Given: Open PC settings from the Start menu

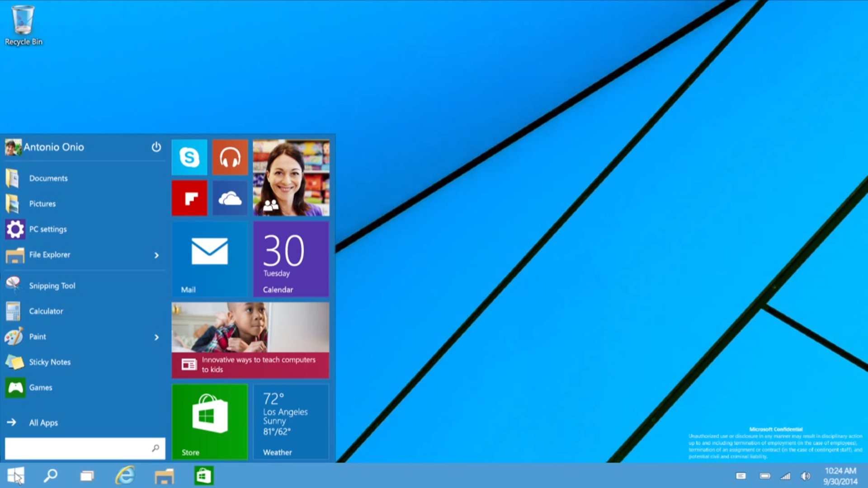Looking at the screenshot, I should tap(49, 229).
